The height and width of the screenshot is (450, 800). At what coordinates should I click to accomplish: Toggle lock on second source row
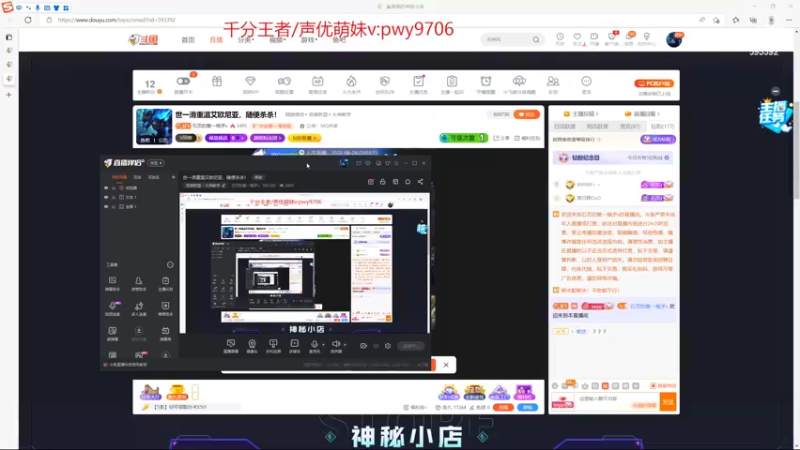[114, 197]
